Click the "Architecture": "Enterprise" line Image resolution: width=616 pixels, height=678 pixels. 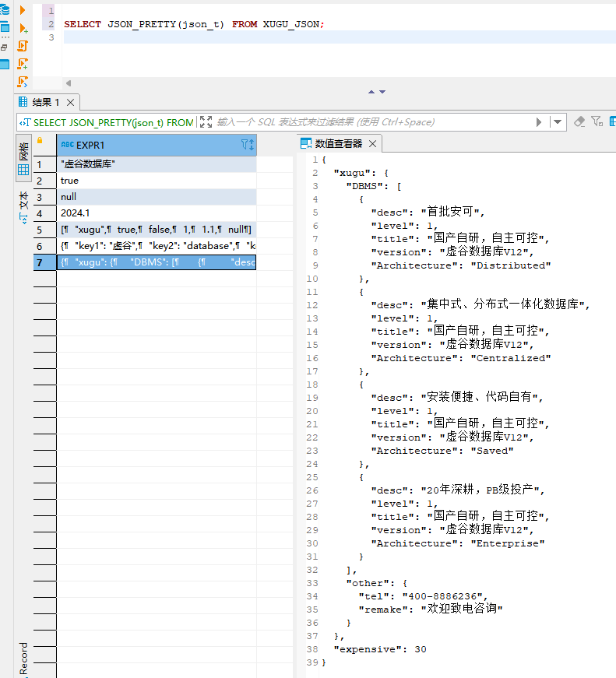point(458,543)
